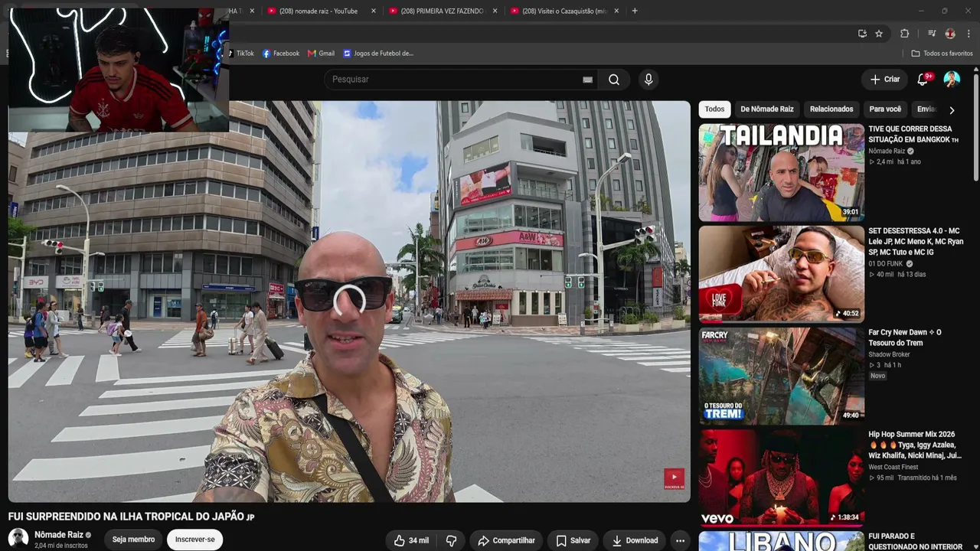Screen dimensions: 980x551
Task: Open Chrome's three-dot menu
Action: pyautogui.click(x=969, y=34)
